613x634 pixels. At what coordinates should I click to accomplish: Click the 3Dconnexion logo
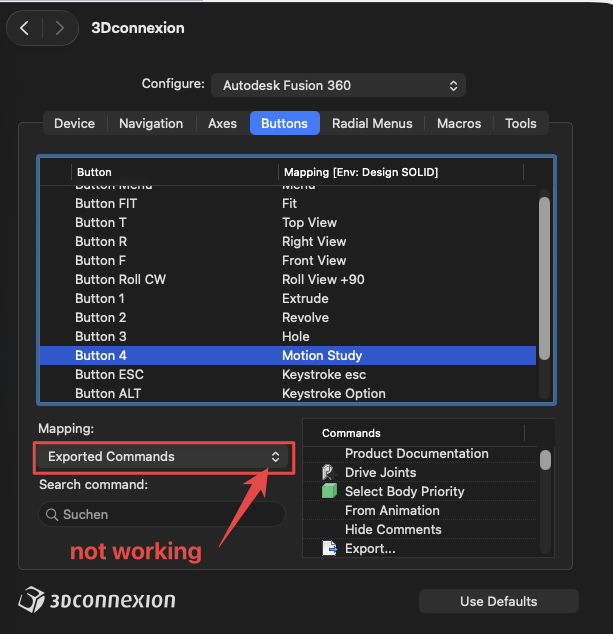pyautogui.click(x=97, y=600)
